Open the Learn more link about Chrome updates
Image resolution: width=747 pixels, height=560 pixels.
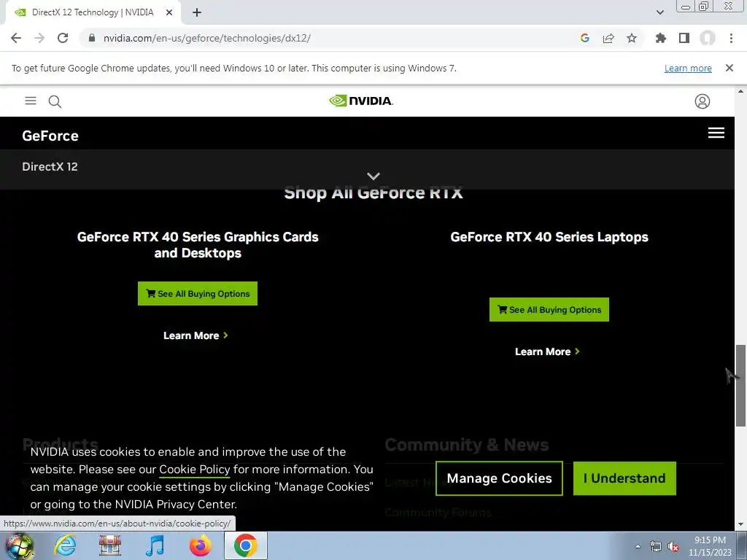point(688,68)
